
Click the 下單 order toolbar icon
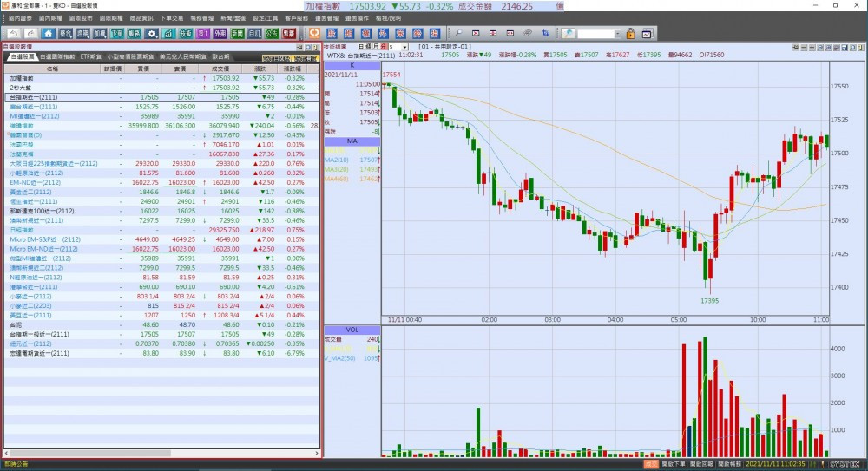pos(117,33)
